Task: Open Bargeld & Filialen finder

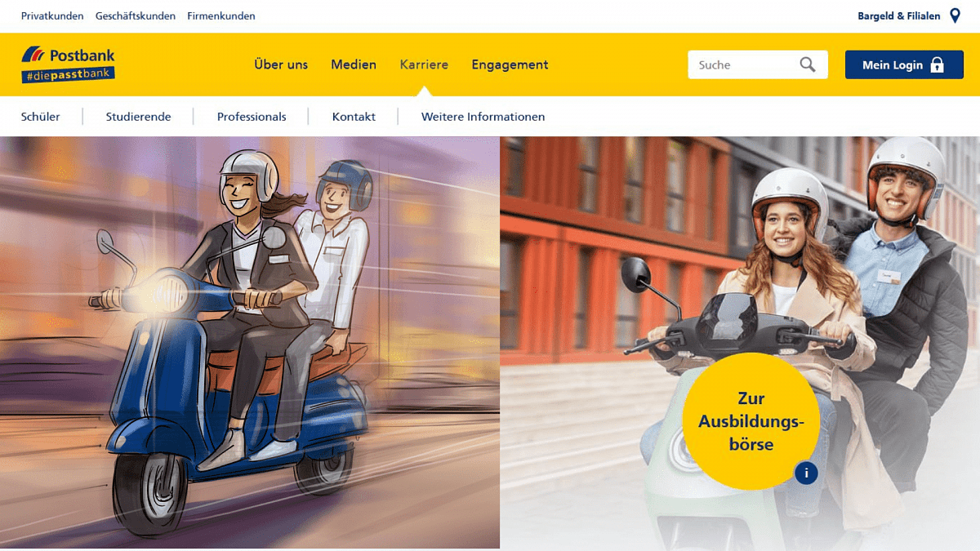Action: click(x=898, y=16)
